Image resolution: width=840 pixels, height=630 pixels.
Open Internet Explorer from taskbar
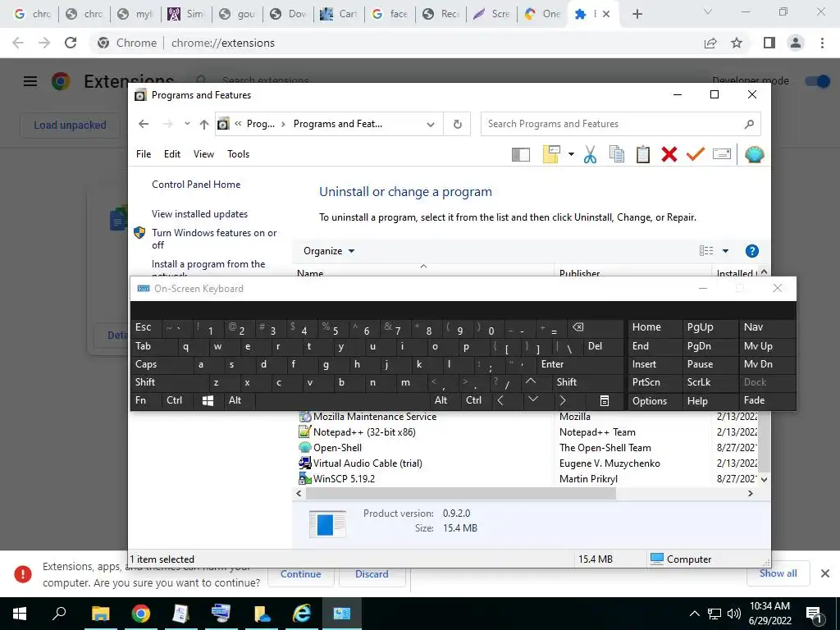coord(302,614)
